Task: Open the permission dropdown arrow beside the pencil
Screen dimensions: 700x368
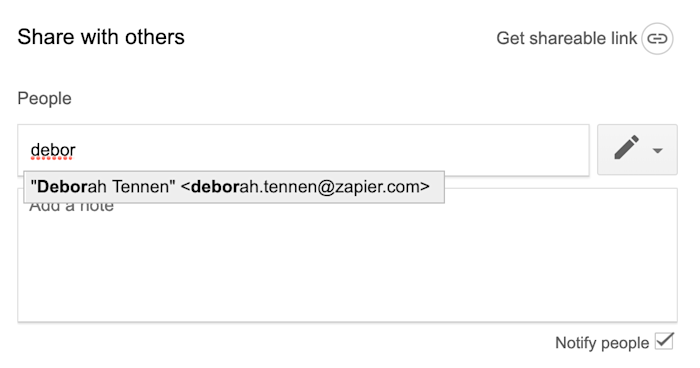Action: (657, 151)
